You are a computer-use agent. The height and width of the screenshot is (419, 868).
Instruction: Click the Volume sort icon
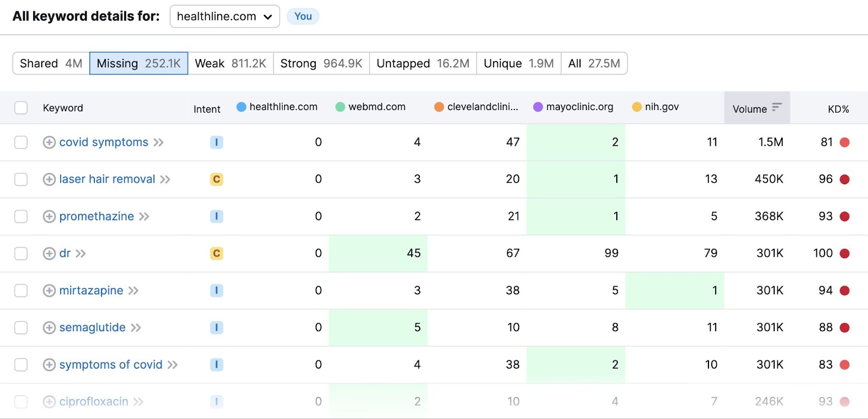point(777,107)
